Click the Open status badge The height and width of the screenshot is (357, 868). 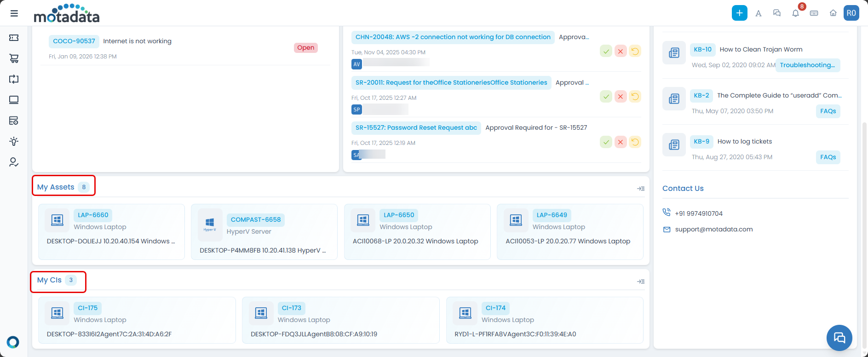click(x=306, y=48)
